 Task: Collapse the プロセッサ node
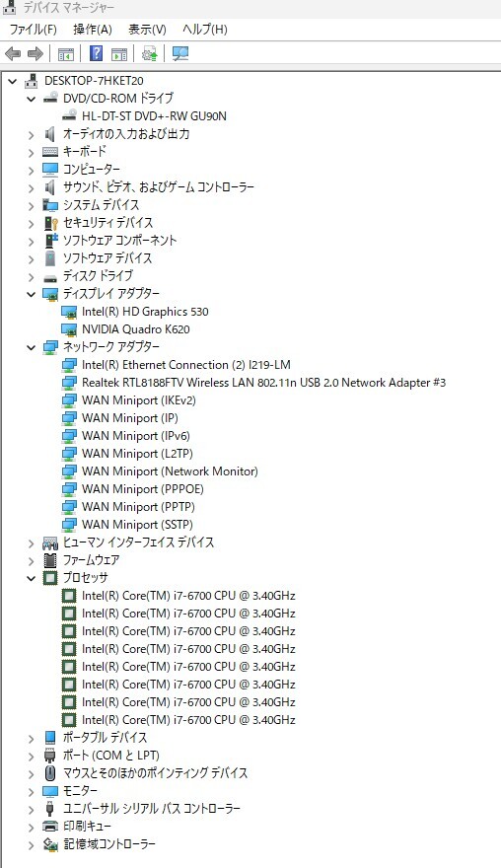[31, 578]
